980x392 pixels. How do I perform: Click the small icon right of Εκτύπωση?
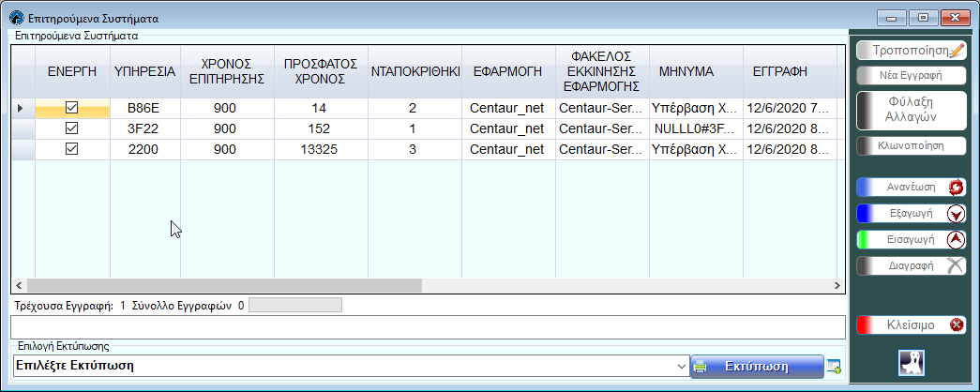pos(835,367)
